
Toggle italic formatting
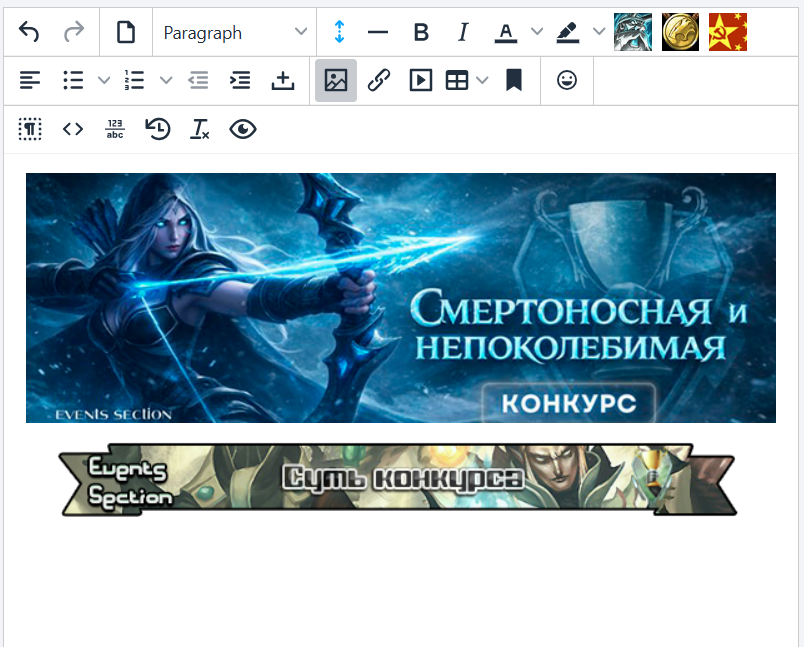click(x=462, y=33)
